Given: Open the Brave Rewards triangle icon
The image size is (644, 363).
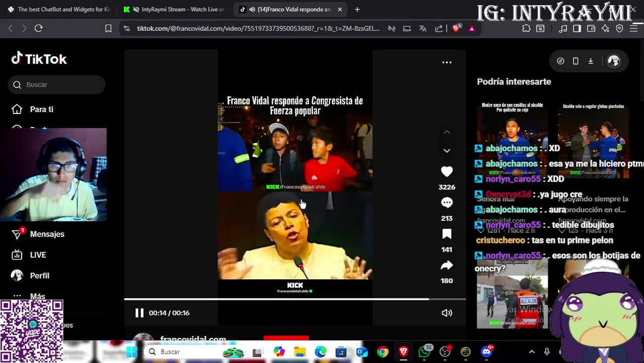Looking at the screenshot, I should [x=472, y=29].
